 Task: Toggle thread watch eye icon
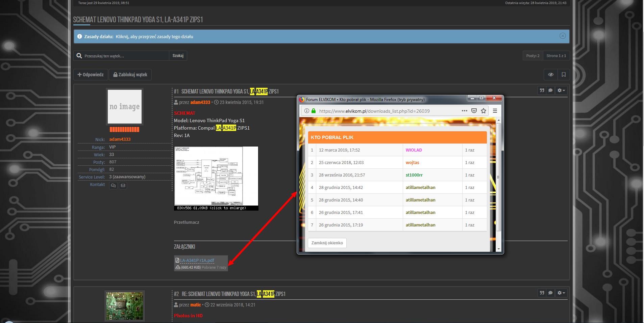tap(551, 75)
